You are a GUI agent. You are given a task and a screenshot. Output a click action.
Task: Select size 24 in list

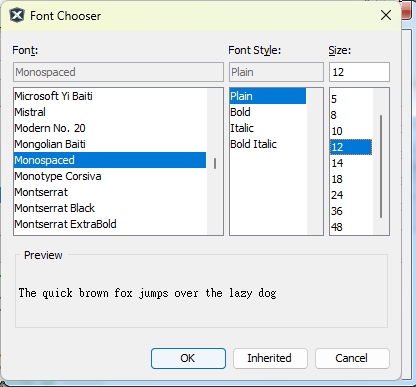(x=351, y=195)
